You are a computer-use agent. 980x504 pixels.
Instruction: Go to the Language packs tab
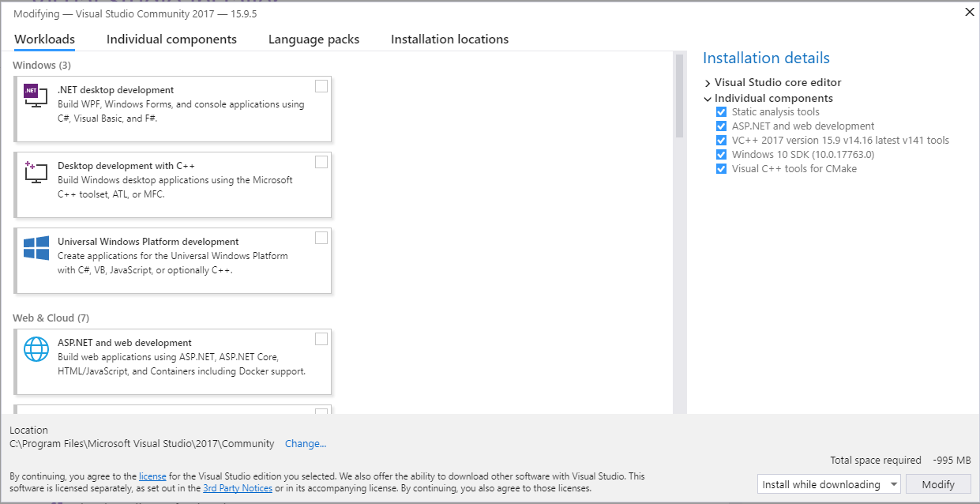pos(314,39)
